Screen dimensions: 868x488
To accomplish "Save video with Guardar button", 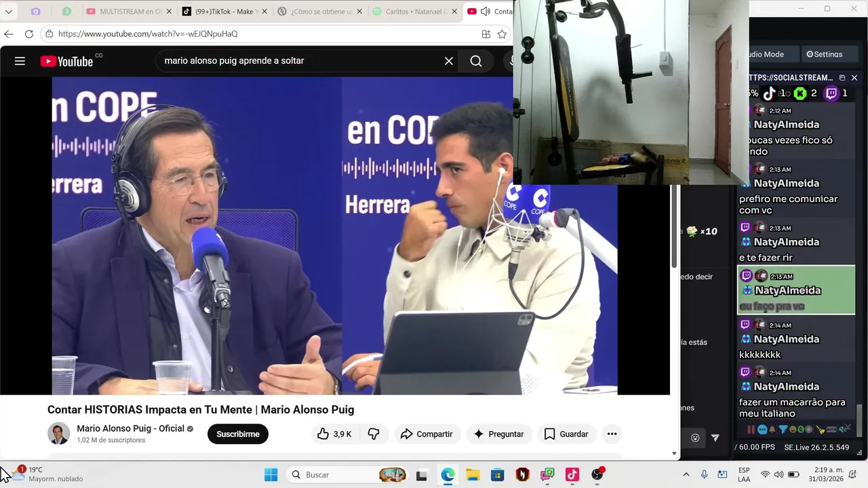I will click(566, 434).
